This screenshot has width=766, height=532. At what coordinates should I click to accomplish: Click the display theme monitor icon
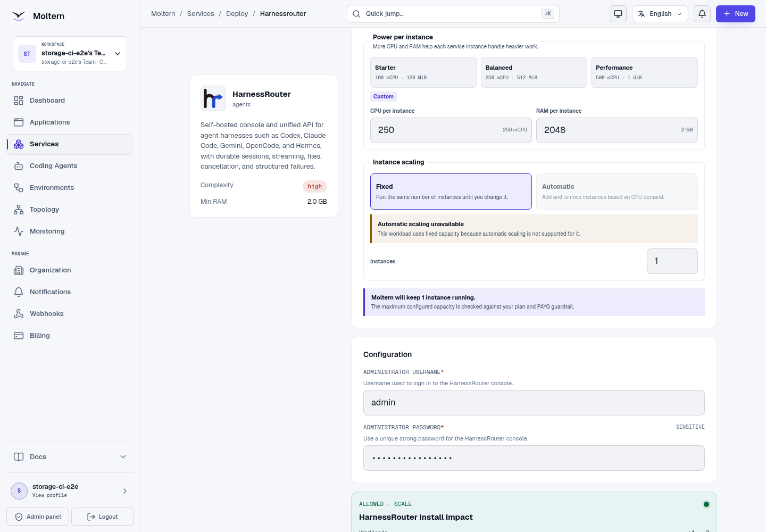tap(618, 14)
